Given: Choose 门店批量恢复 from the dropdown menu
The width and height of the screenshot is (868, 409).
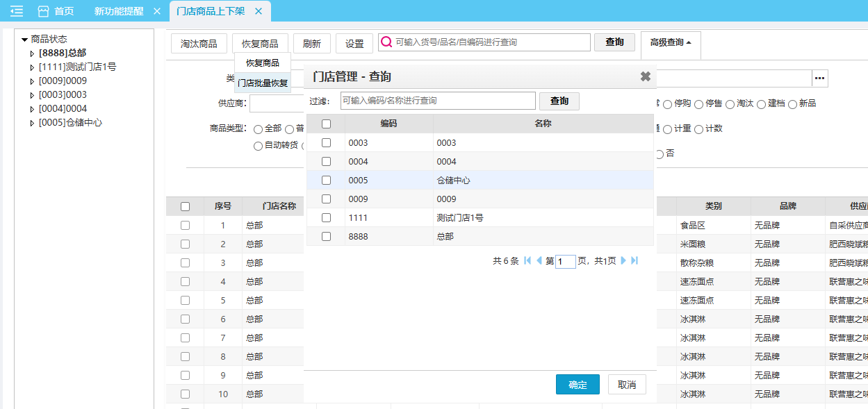Looking at the screenshot, I should pos(263,83).
